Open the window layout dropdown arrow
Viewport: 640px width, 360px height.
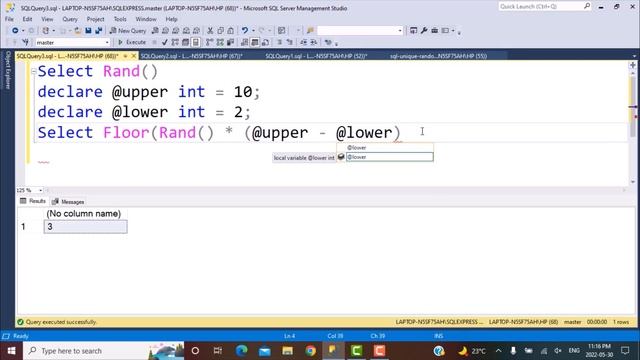tap(453, 31)
